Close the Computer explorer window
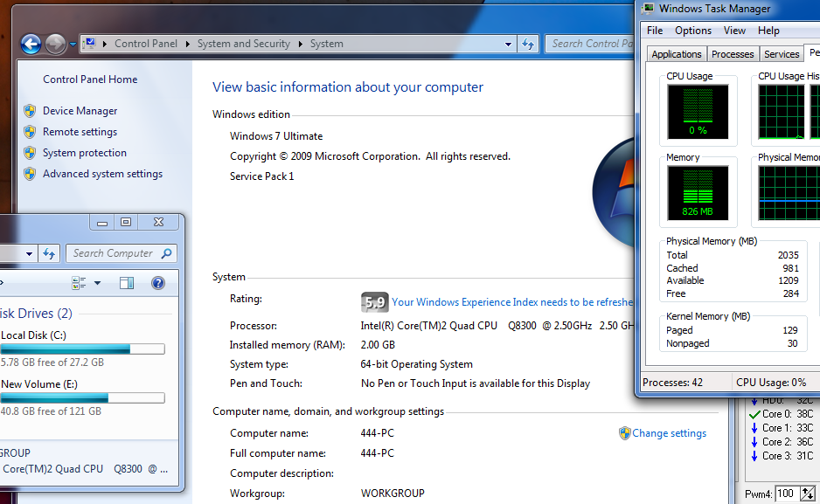The image size is (820, 504). (158, 223)
